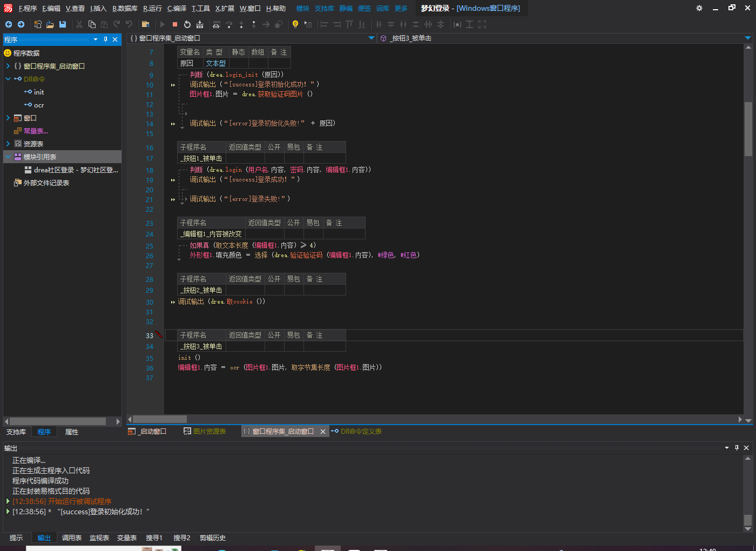
Task: Click the Save floppy disk icon
Action: [x=63, y=24]
